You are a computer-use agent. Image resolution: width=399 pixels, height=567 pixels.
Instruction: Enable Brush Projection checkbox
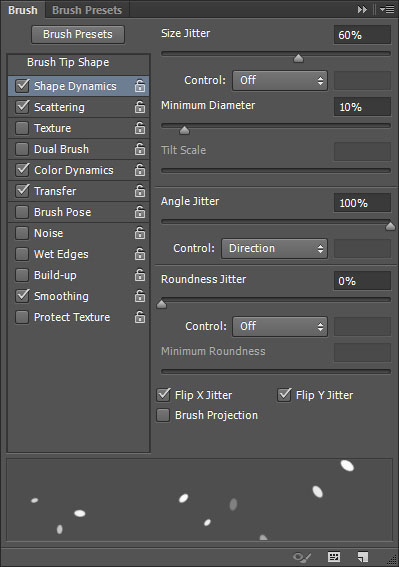point(163,415)
